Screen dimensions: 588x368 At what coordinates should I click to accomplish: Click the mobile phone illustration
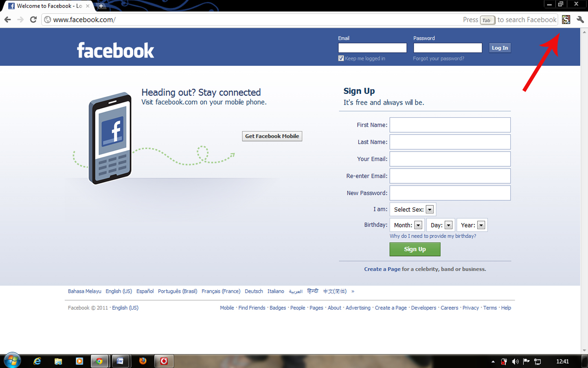[110, 138]
